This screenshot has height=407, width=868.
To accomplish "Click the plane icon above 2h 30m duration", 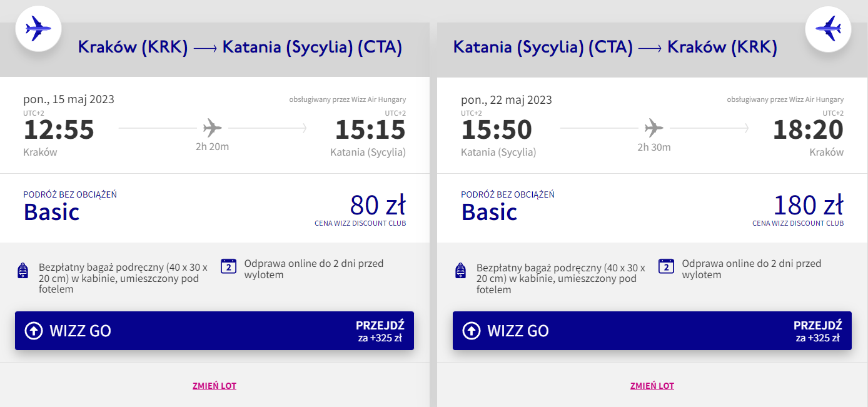I will [x=654, y=129].
